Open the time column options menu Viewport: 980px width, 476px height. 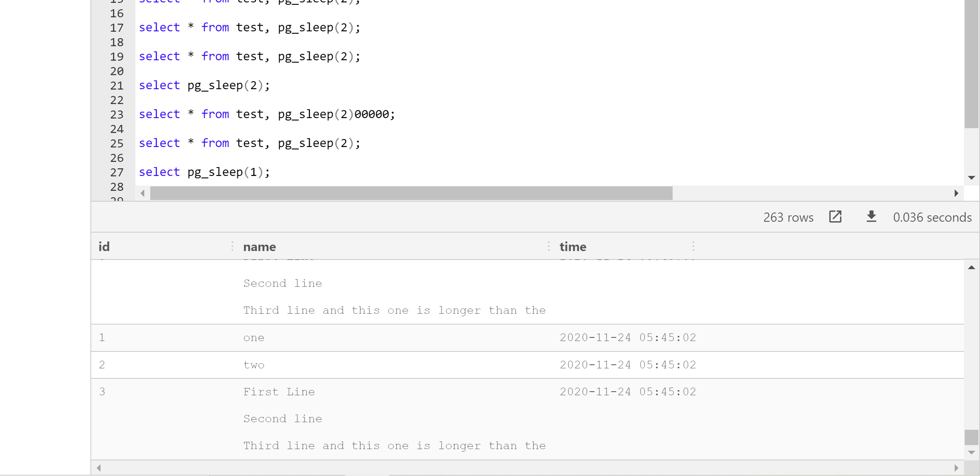tap(694, 246)
